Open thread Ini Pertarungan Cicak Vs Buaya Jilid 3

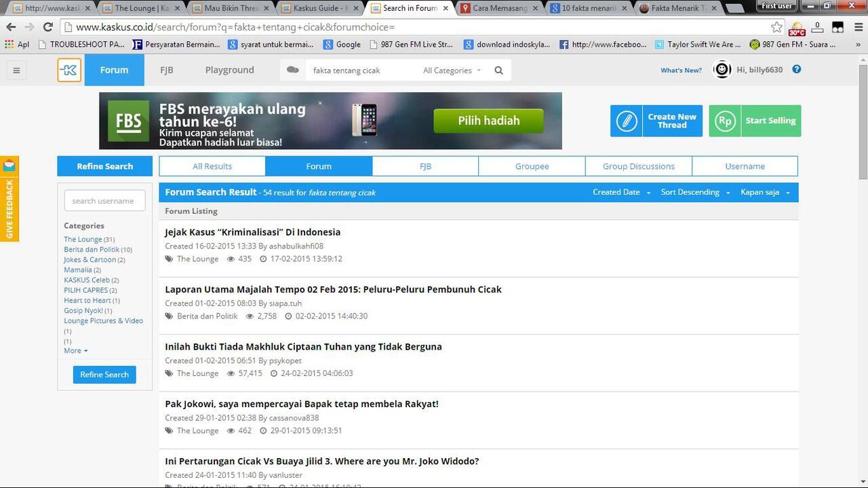click(x=322, y=461)
